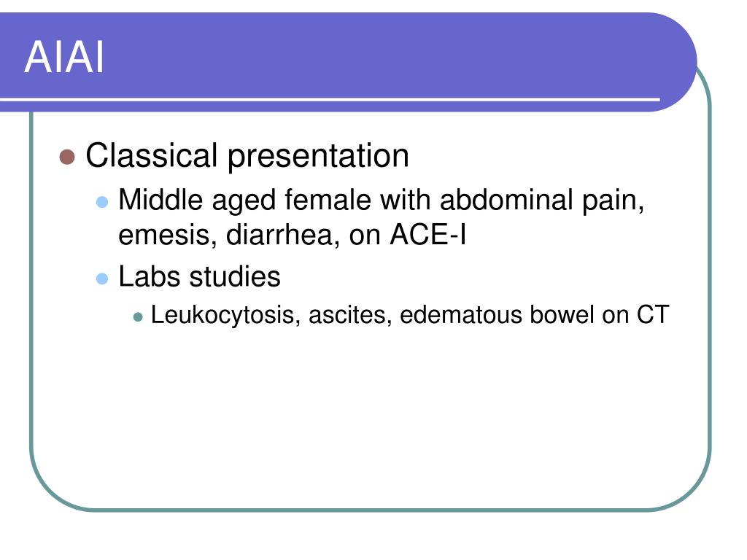Click the AIAI slide title

[x=64, y=57]
